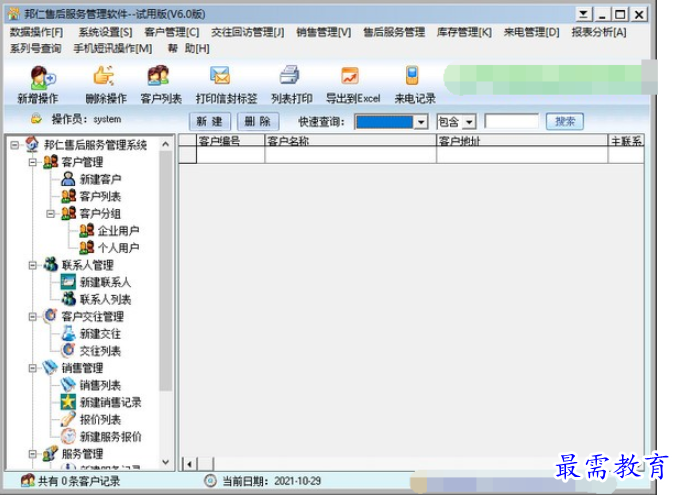Open 销售列表 in the tree

point(100,385)
